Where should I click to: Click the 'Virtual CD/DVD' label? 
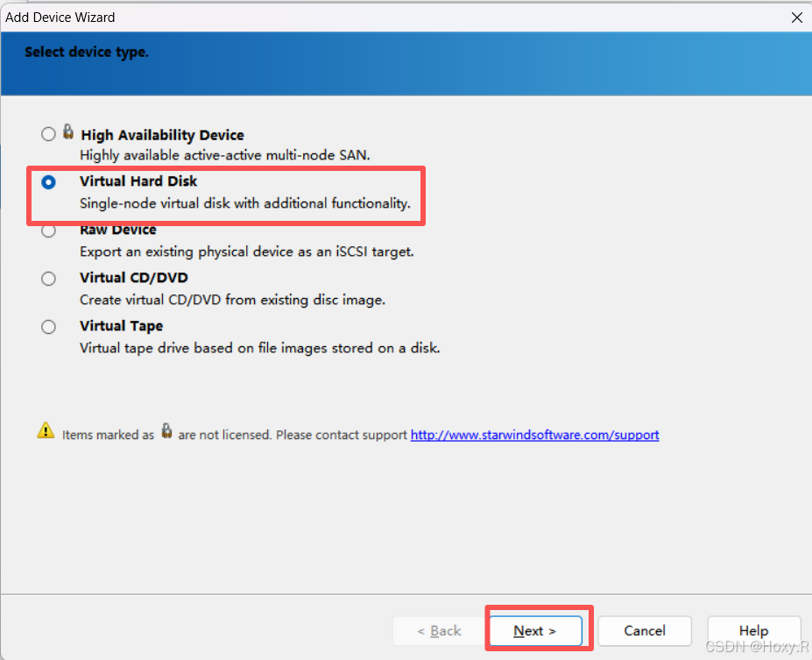click(134, 278)
